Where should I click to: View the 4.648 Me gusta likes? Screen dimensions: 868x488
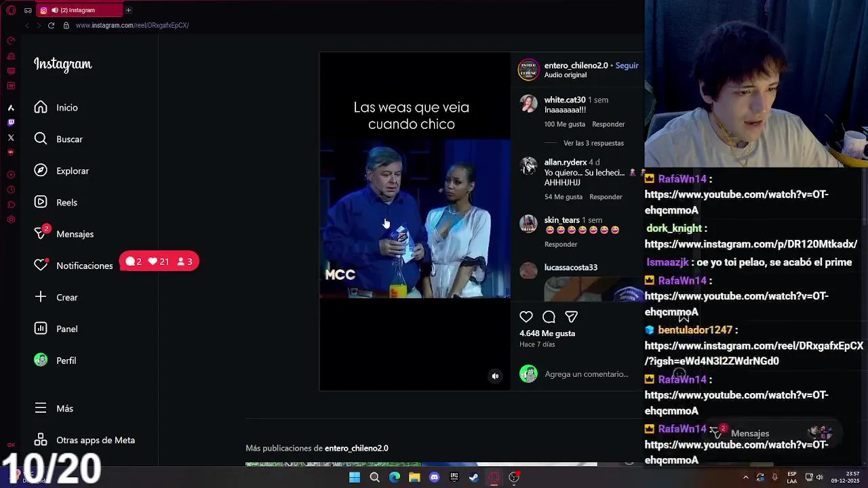pos(547,333)
